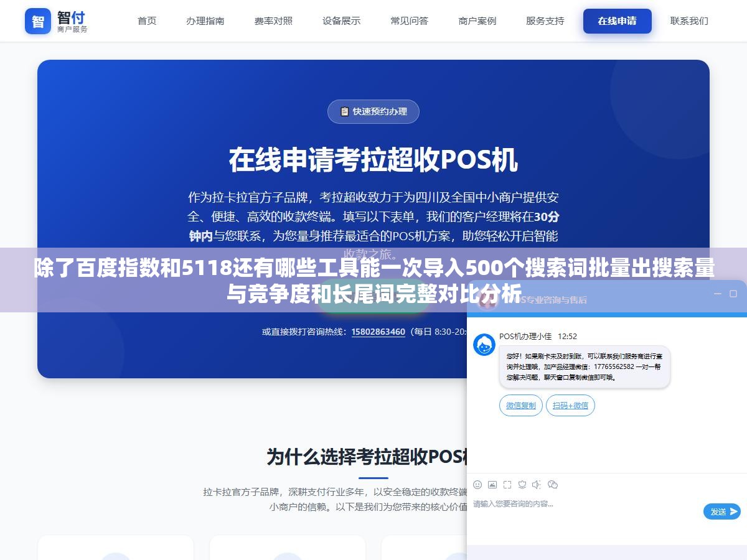
Task: Open the 常见问答 menu item
Action: point(410,21)
